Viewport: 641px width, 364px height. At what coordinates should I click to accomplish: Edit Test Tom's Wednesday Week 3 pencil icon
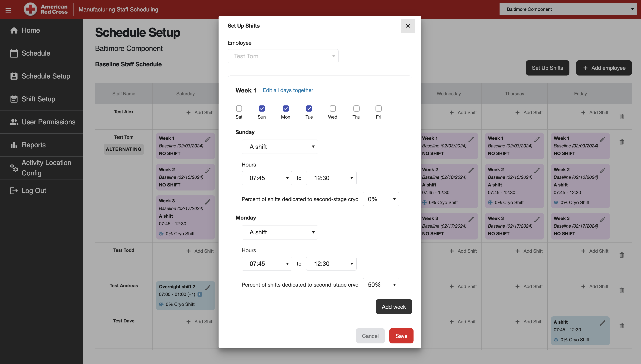tap(471, 219)
